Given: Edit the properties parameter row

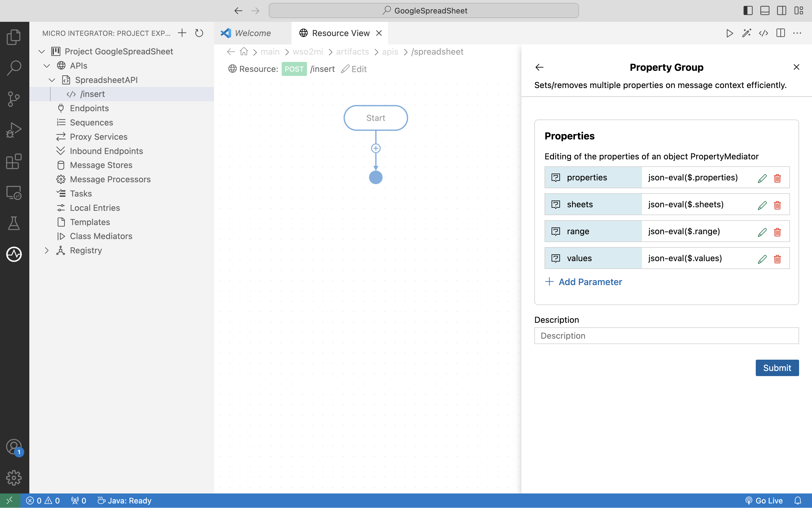Looking at the screenshot, I should coord(762,178).
